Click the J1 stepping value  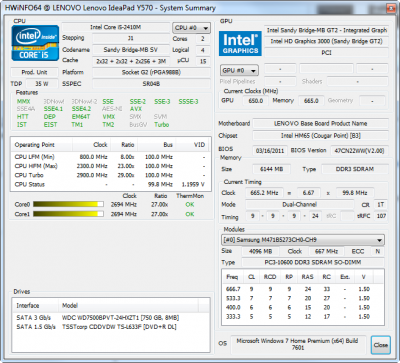tap(131, 39)
